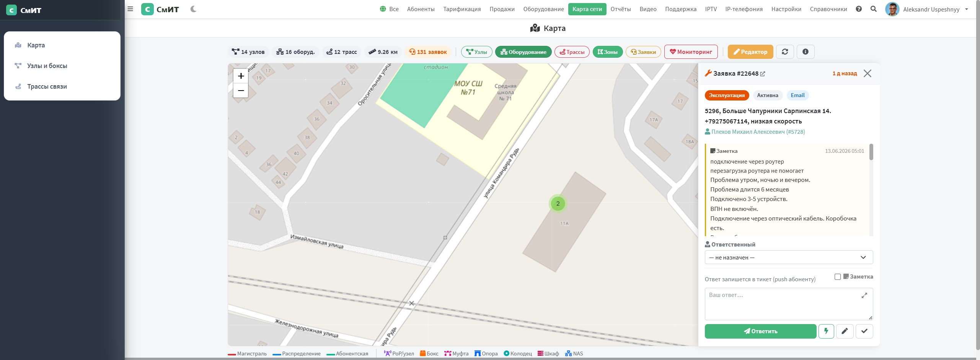Click the checkmark close-ticket button
Screen dimensions: 980x360
tap(864, 331)
